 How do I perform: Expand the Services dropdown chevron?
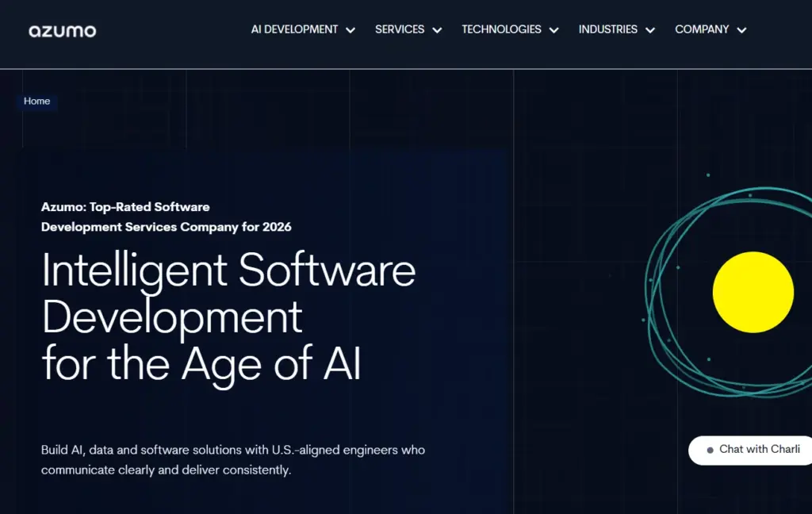coord(437,31)
